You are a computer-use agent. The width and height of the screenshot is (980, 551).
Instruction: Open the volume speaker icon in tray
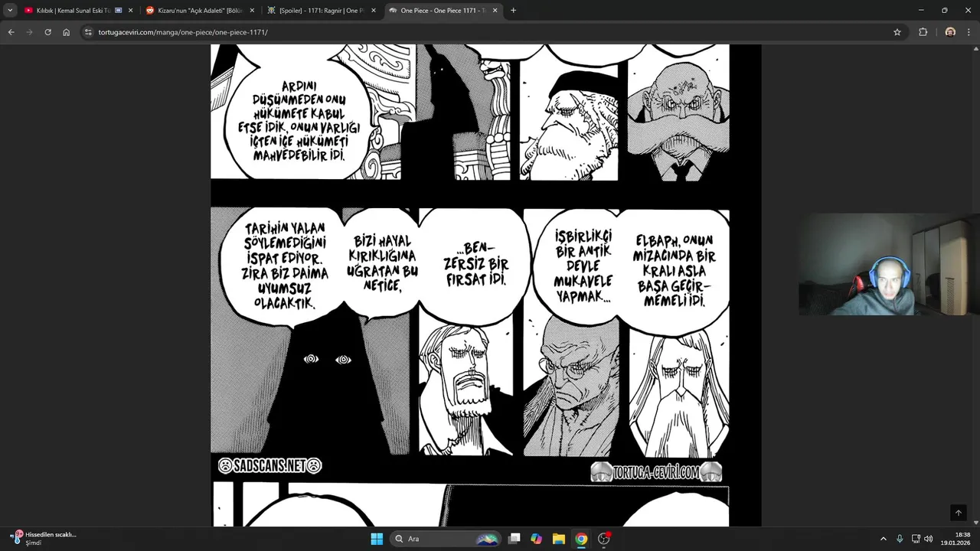point(929,539)
